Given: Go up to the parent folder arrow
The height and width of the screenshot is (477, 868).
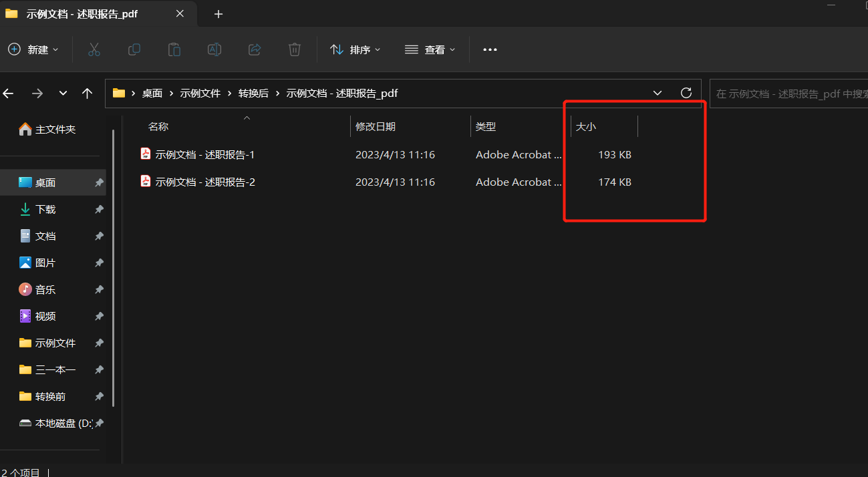Looking at the screenshot, I should (87, 94).
